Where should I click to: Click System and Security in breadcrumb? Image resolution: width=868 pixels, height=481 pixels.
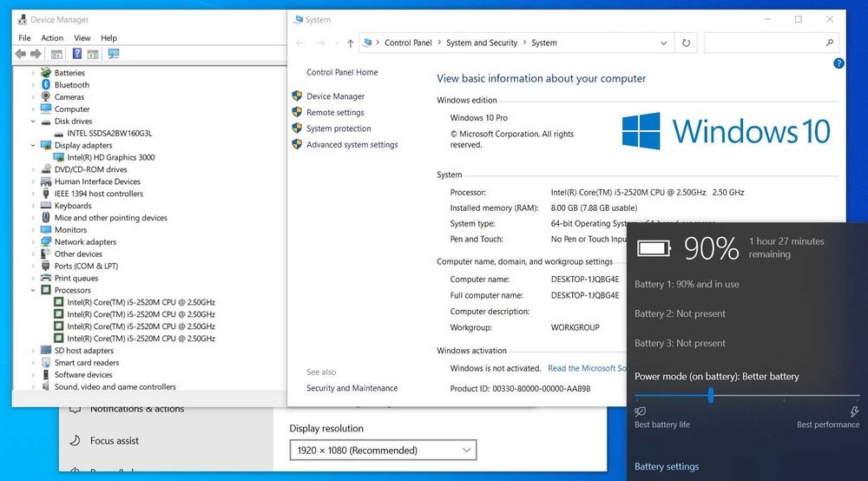pyautogui.click(x=482, y=43)
